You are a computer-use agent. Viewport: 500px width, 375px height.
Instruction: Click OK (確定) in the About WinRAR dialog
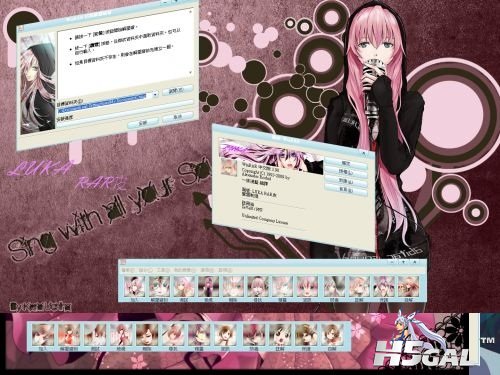point(346,164)
